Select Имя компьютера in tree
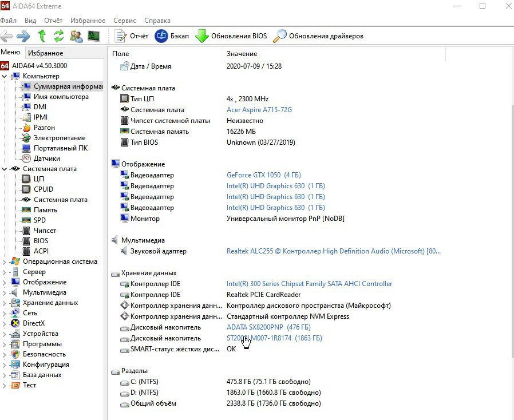This screenshot has width=514, height=420. [x=55, y=97]
